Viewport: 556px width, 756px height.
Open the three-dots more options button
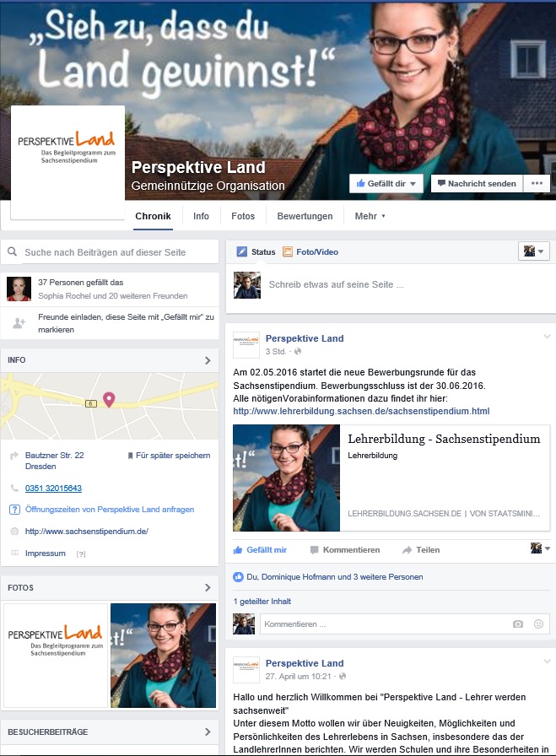(537, 183)
